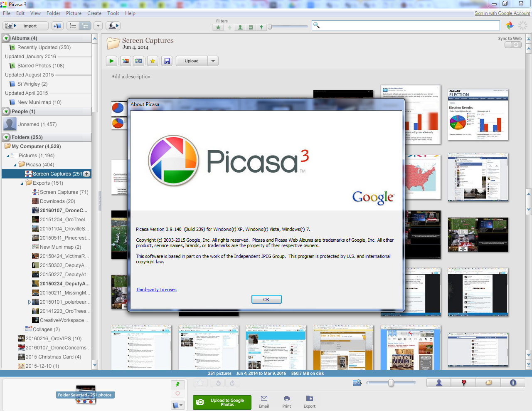The image size is (532, 411).
Task: Open the Edit menu
Action: (x=20, y=13)
